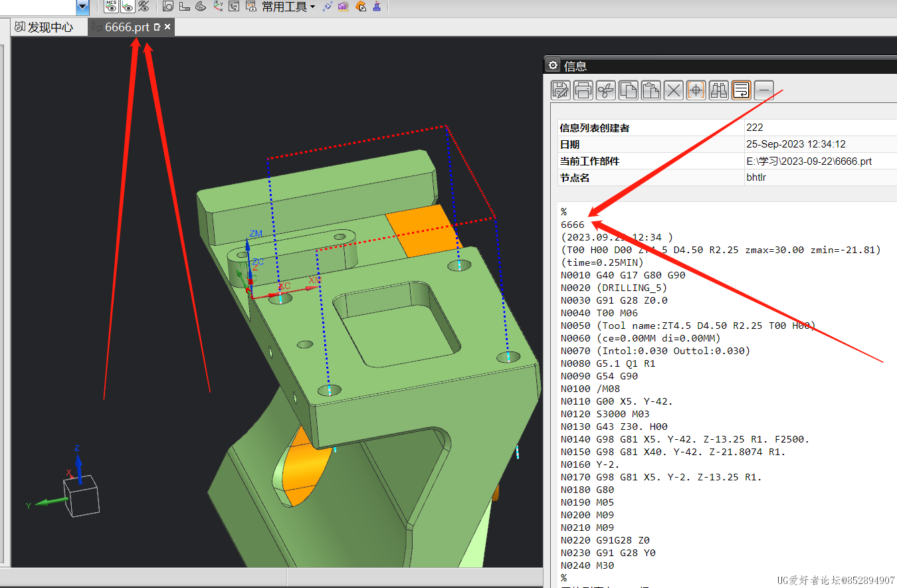
Task: Click the line N0240 M30
Action: point(587,565)
